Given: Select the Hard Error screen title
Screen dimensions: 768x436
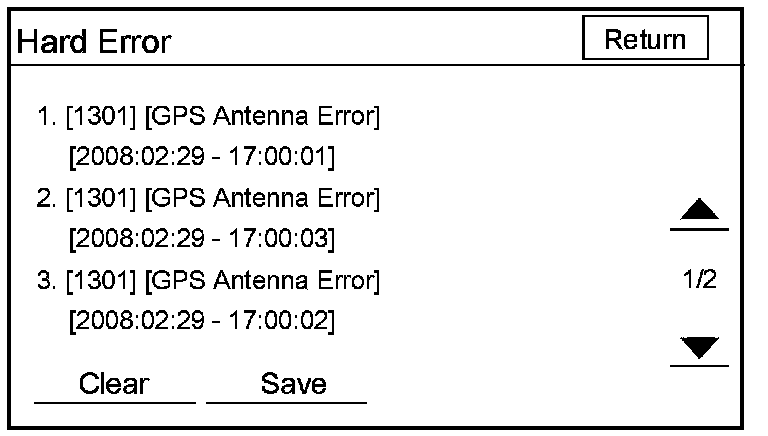Looking at the screenshot, I should [95, 43].
